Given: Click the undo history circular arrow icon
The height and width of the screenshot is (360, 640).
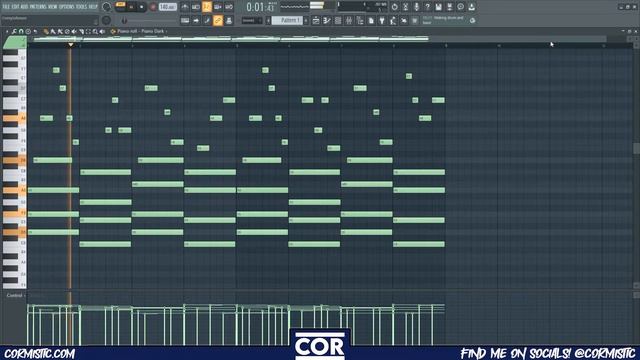Looking at the screenshot, I should 394,7.
